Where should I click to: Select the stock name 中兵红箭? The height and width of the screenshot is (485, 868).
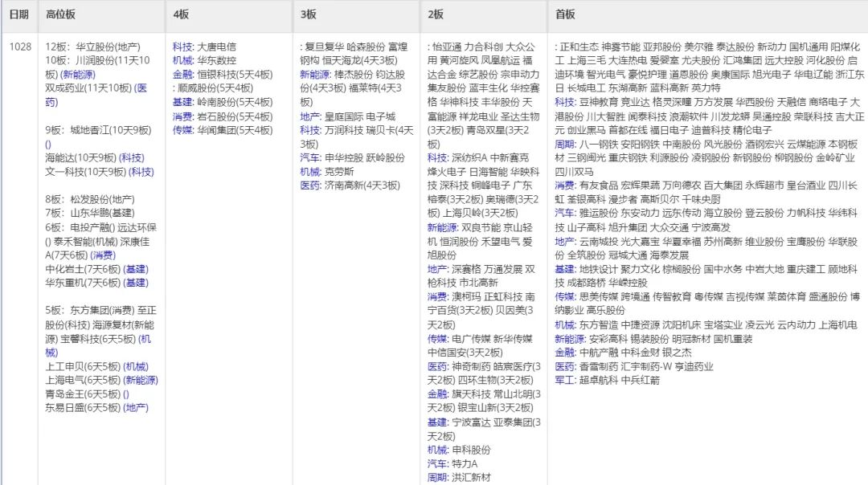[x=640, y=380]
